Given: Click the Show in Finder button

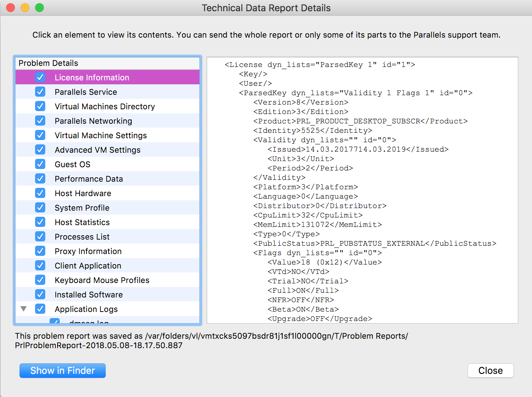Looking at the screenshot, I should click(63, 371).
